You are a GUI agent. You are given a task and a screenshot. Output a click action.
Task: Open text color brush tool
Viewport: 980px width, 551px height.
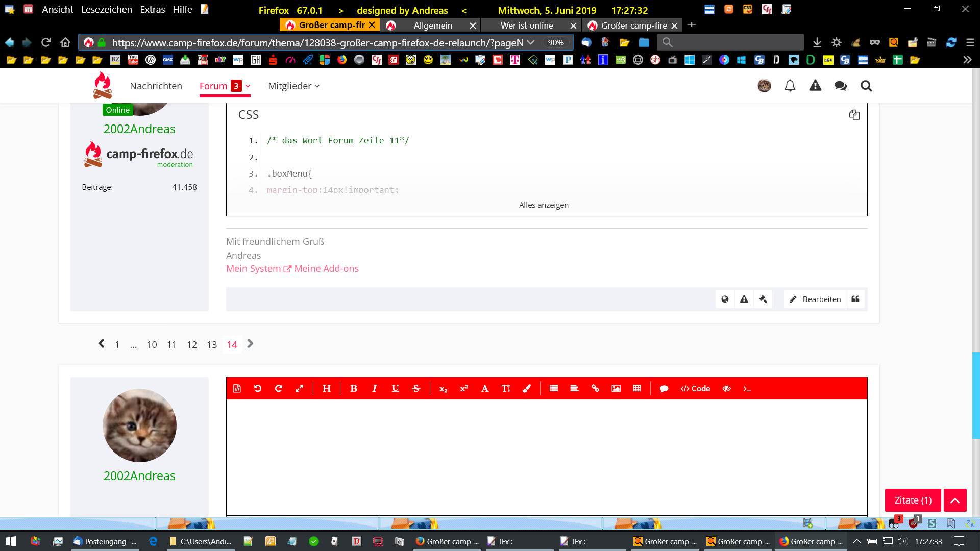[x=527, y=389]
